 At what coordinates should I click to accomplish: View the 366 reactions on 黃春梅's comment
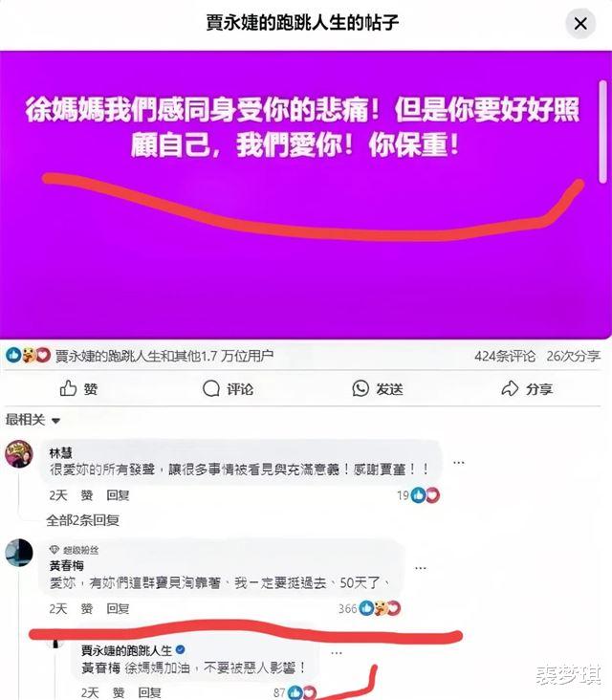pos(370,608)
